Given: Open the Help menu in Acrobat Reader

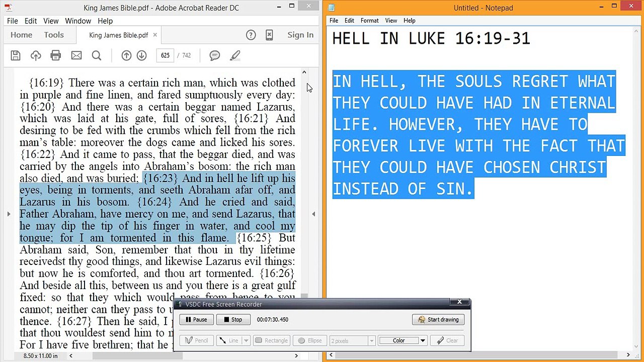Looking at the screenshot, I should pyautogui.click(x=105, y=21).
